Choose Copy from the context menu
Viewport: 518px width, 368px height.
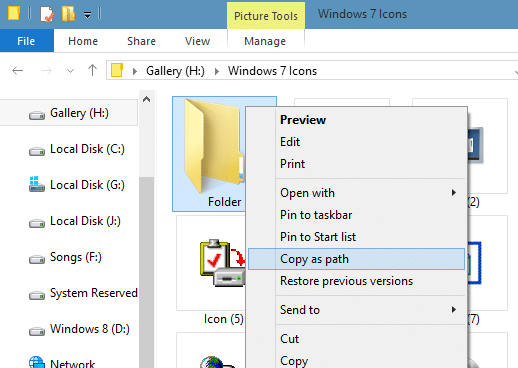[x=356, y=360]
